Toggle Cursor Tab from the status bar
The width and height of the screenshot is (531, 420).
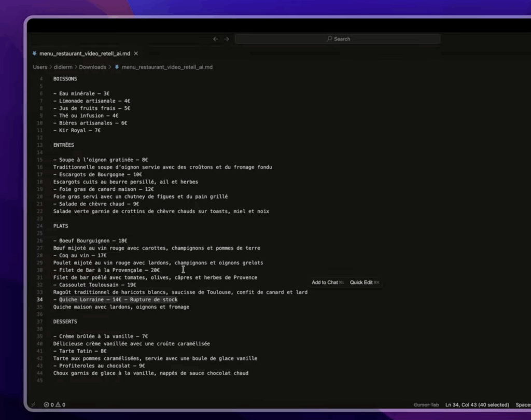pos(426,404)
